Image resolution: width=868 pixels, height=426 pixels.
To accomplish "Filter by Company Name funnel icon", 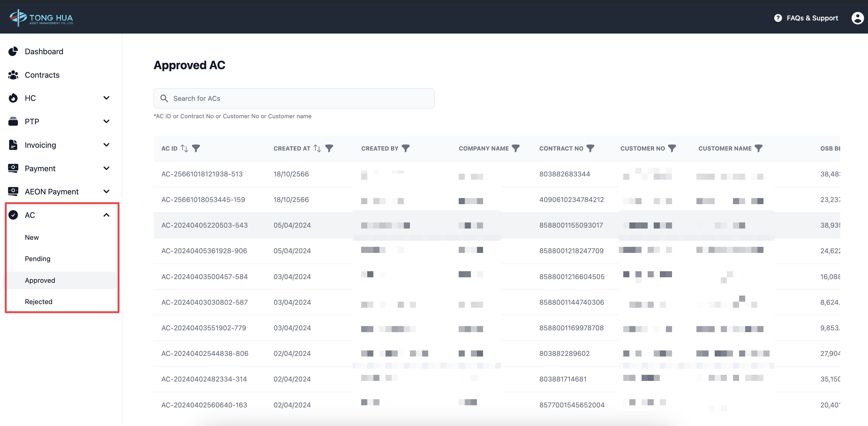I will click(x=516, y=148).
